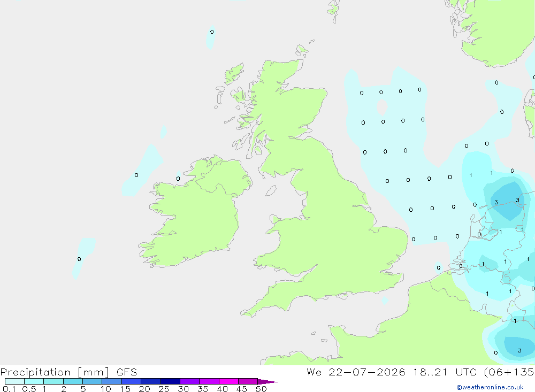Click the "45" scale label

[x=242, y=389]
